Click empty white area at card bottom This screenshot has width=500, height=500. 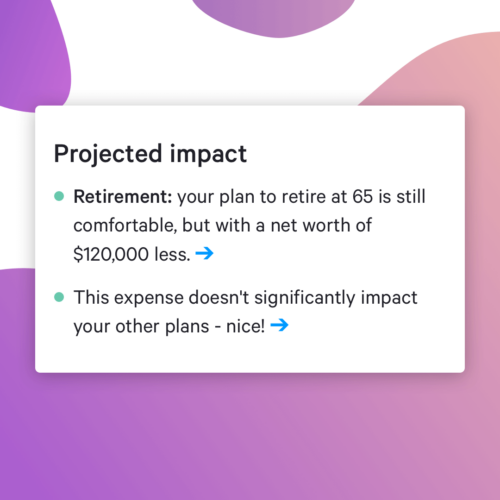point(250,355)
